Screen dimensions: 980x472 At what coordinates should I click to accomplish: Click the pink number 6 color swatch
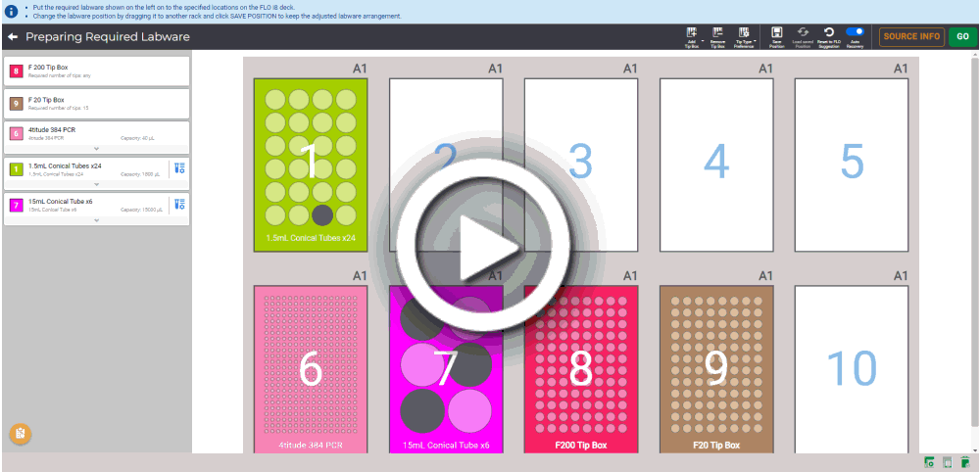[15, 135]
